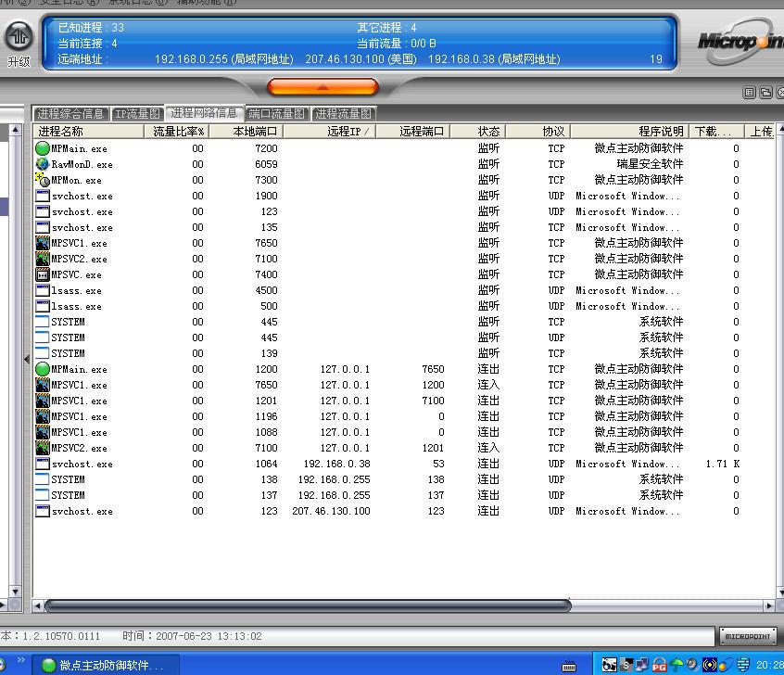Click the speaker volume tray icon
The image size is (784, 675).
692,665
